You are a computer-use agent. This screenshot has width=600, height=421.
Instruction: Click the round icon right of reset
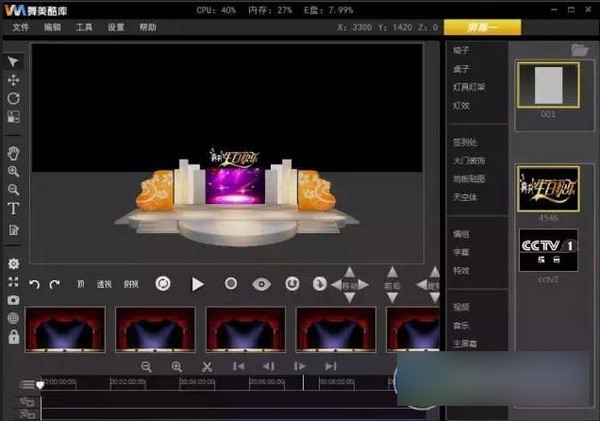tap(320, 284)
